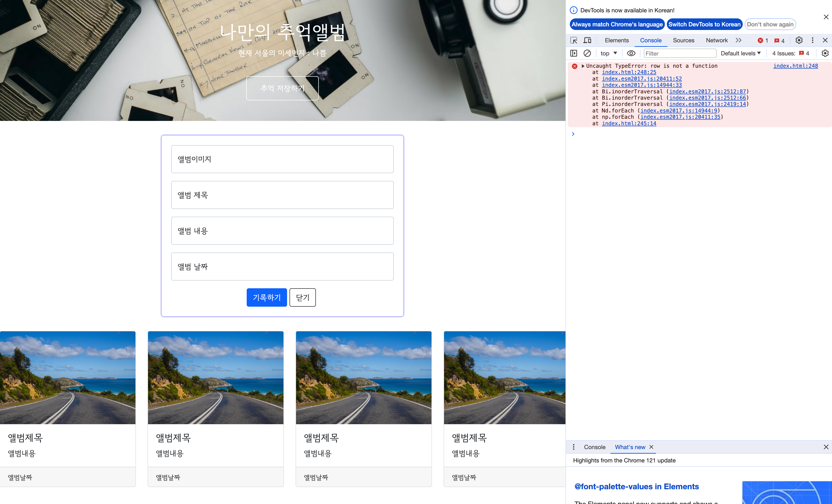
Task: Close the bottom drawer panel
Action: [x=826, y=447]
